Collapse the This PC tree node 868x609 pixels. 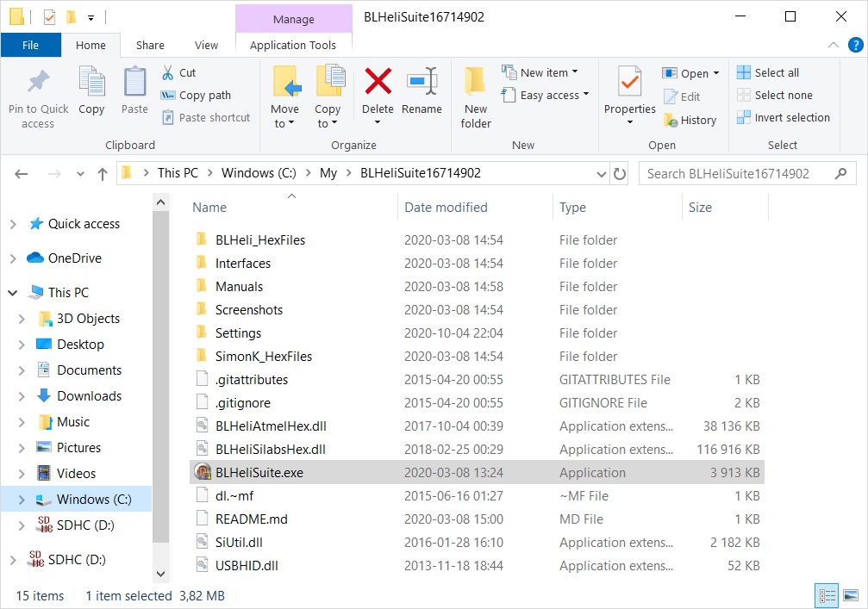(x=13, y=293)
